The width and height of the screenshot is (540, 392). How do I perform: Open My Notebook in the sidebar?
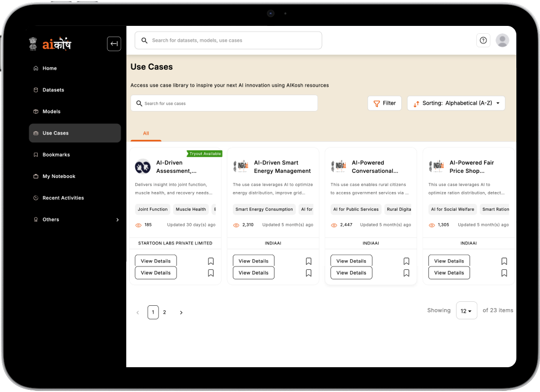tap(59, 176)
